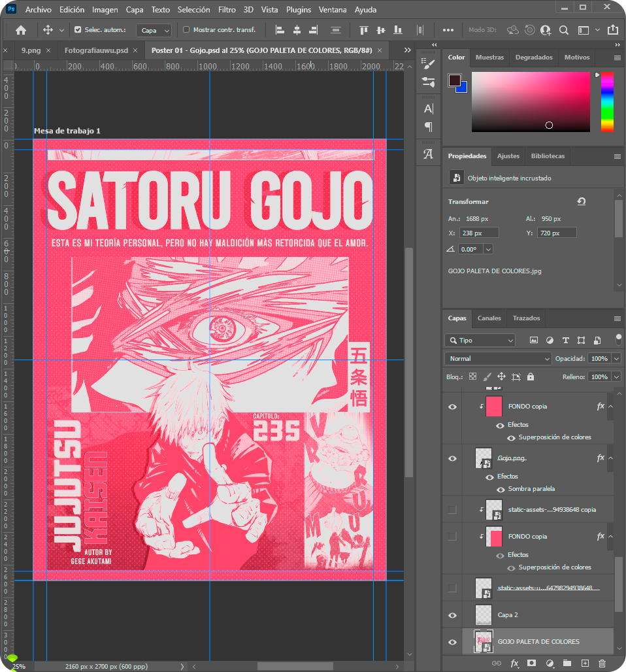Switch to the Canales tab

[489, 318]
